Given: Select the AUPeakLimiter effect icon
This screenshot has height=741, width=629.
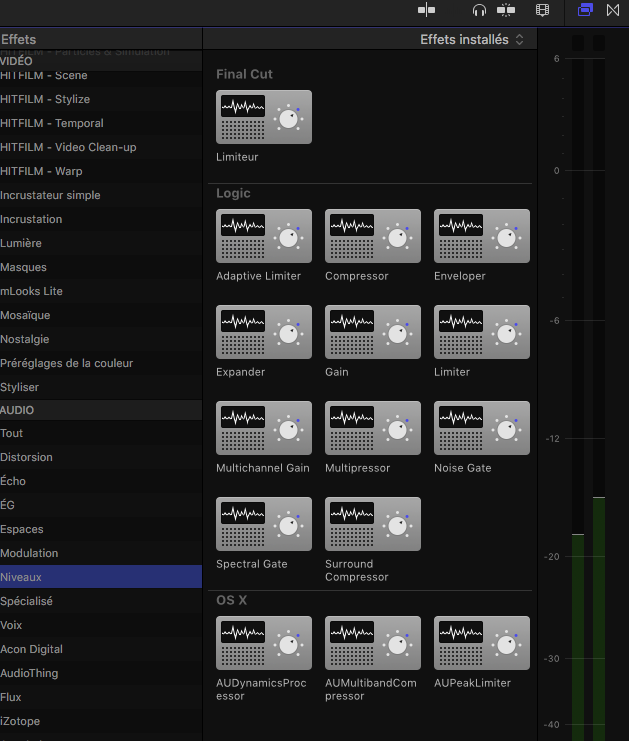Looking at the screenshot, I should 482,643.
